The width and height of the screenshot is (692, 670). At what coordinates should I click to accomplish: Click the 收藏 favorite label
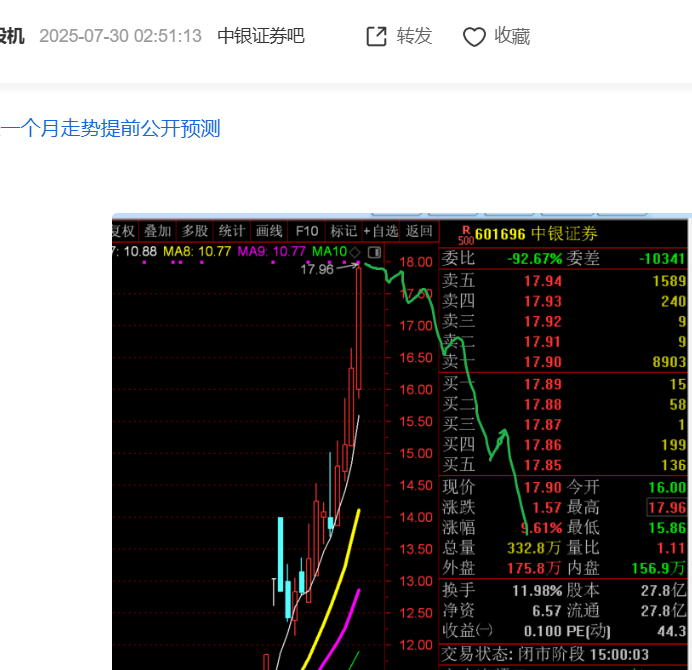coord(512,36)
